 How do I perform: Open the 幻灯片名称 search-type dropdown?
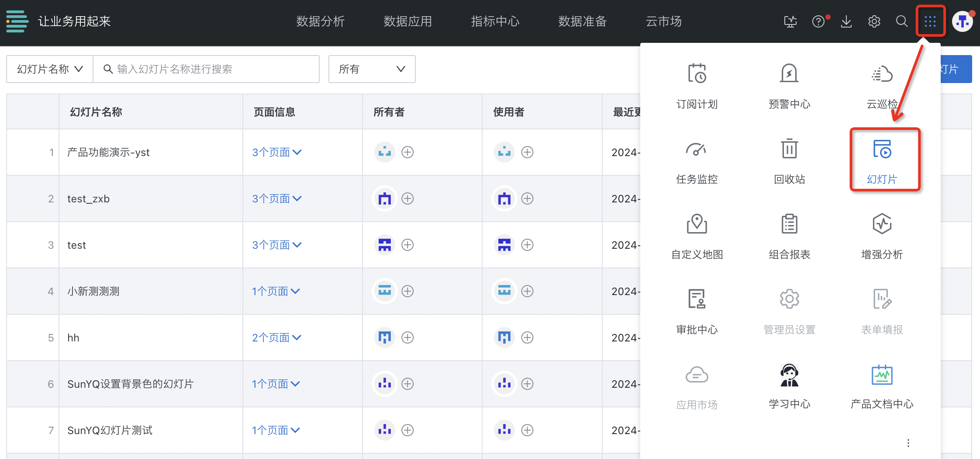coord(50,69)
